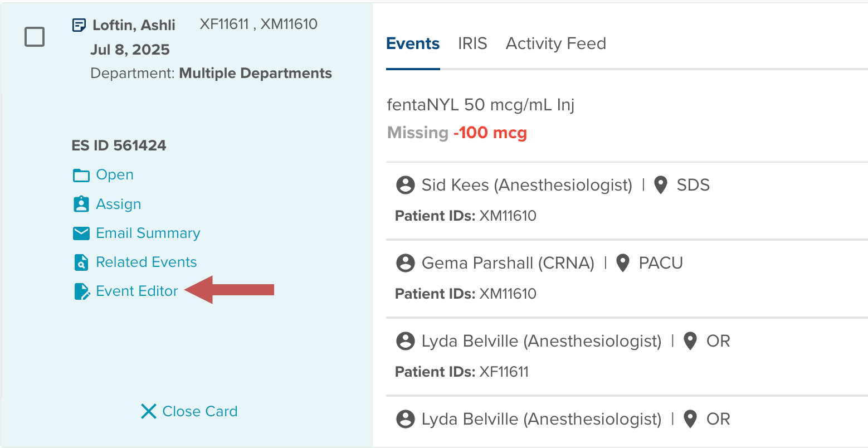868x448 pixels.
Task: Click person icon beside Gema Parshall
Action: [x=406, y=263]
